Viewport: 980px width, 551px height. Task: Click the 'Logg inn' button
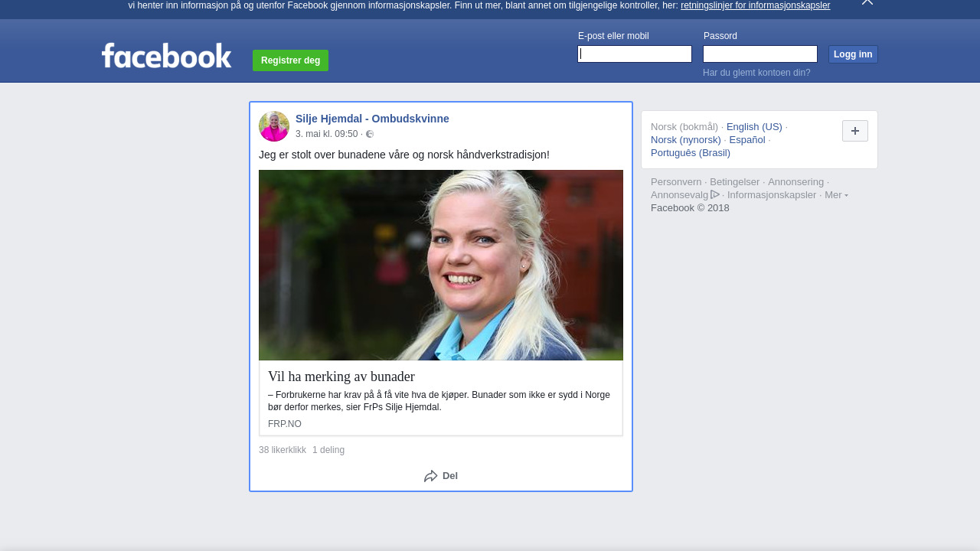click(x=853, y=54)
